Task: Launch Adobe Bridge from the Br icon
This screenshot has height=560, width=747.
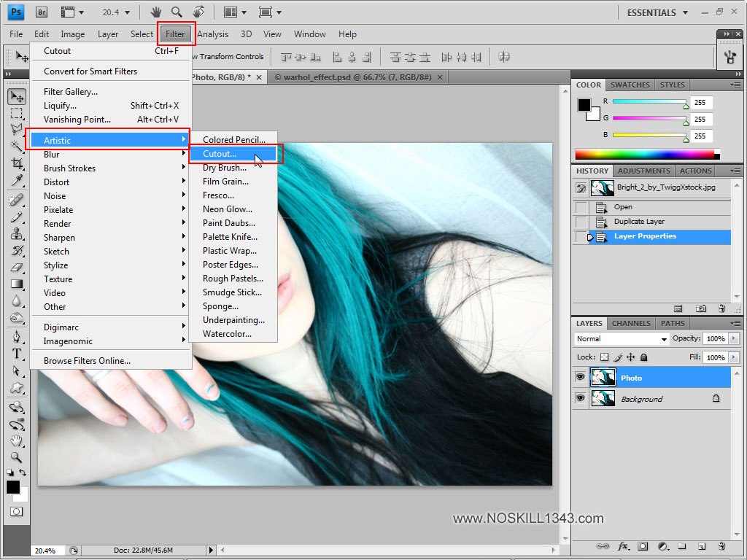Action: pos(42,12)
